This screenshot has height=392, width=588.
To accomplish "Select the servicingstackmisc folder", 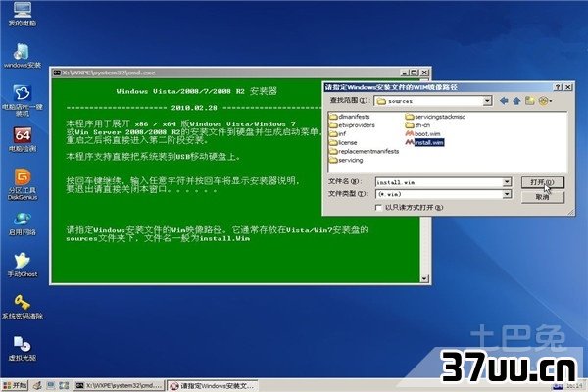I will [x=435, y=117].
